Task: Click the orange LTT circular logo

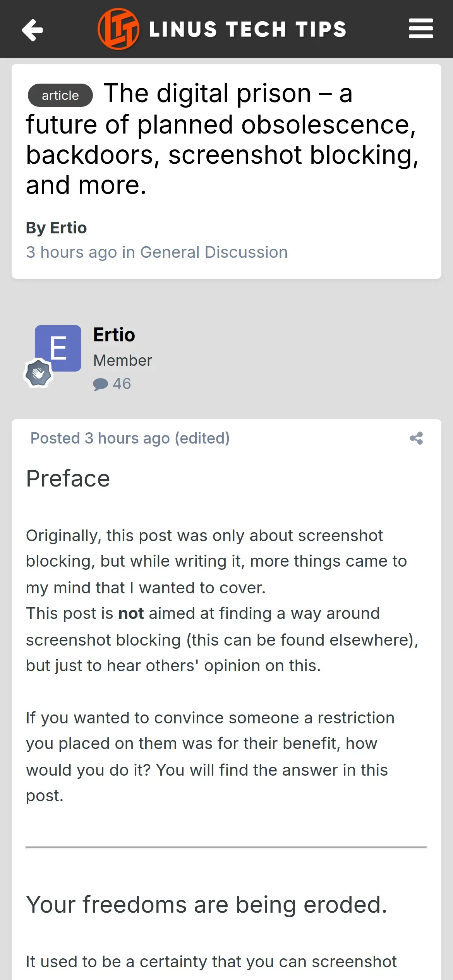Action: click(118, 29)
